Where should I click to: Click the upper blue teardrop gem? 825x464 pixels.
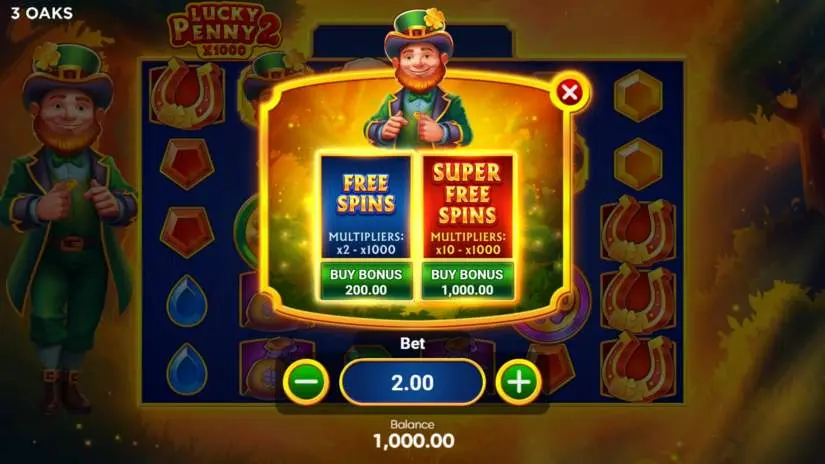pyautogui.click(x=187, y=300)
